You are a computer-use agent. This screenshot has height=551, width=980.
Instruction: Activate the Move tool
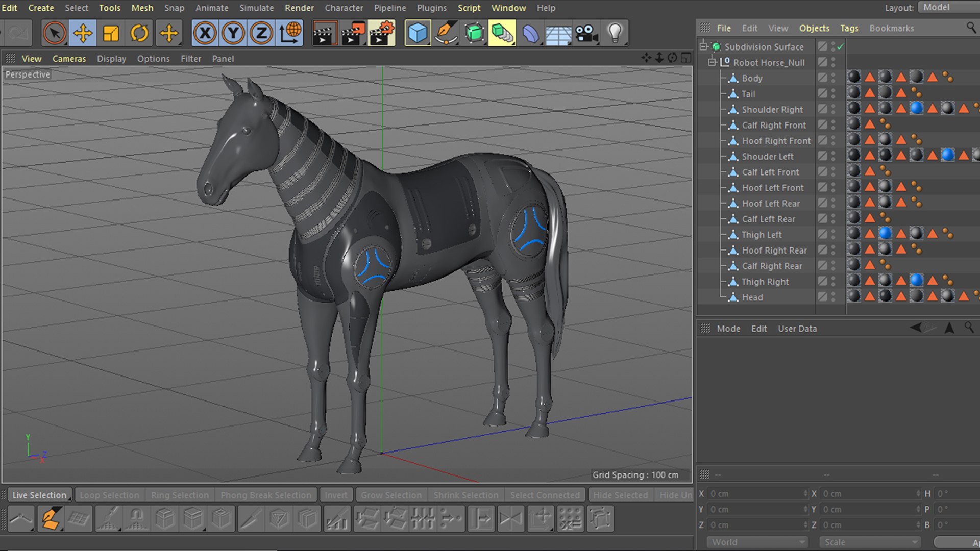click(x=83, y=33)
